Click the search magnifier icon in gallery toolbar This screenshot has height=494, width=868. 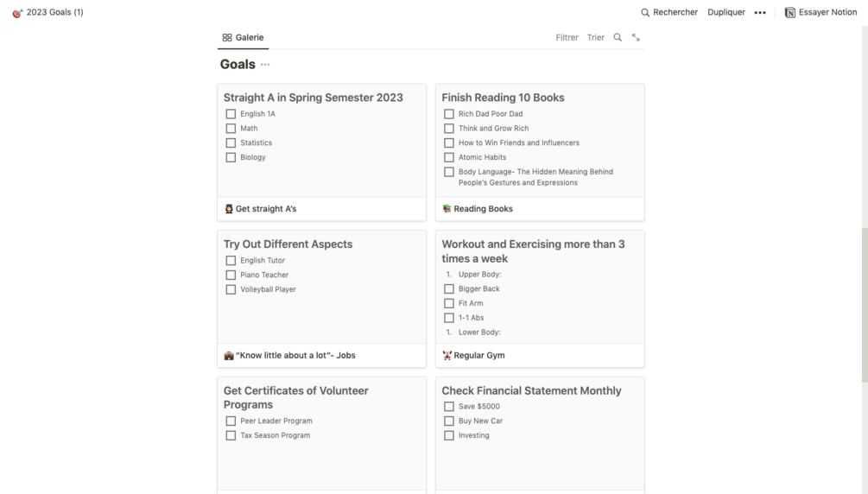pos(618,37)
